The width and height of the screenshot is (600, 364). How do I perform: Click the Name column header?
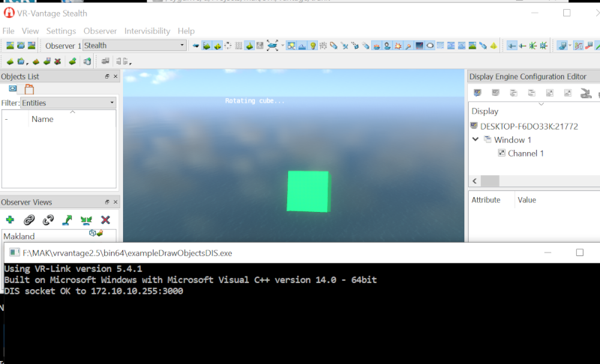pos(42,119)
